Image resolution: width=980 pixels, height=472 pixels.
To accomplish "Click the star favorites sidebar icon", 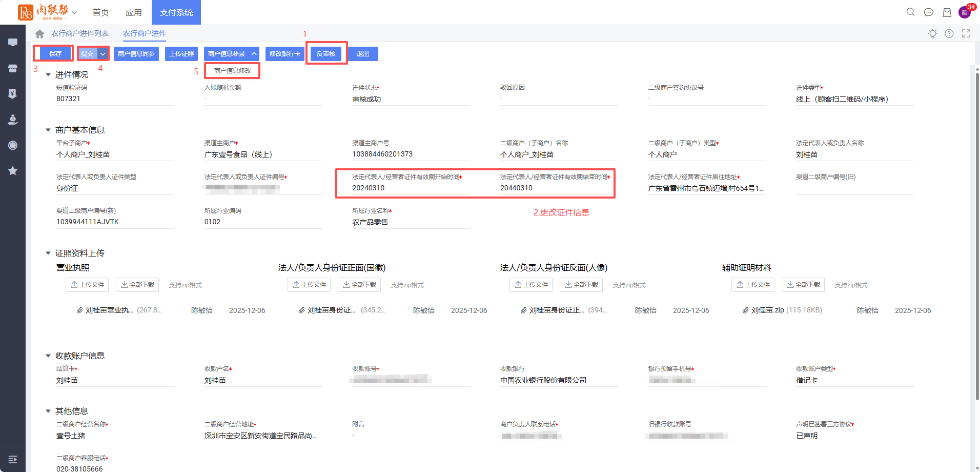I will (x=13, y=171).
